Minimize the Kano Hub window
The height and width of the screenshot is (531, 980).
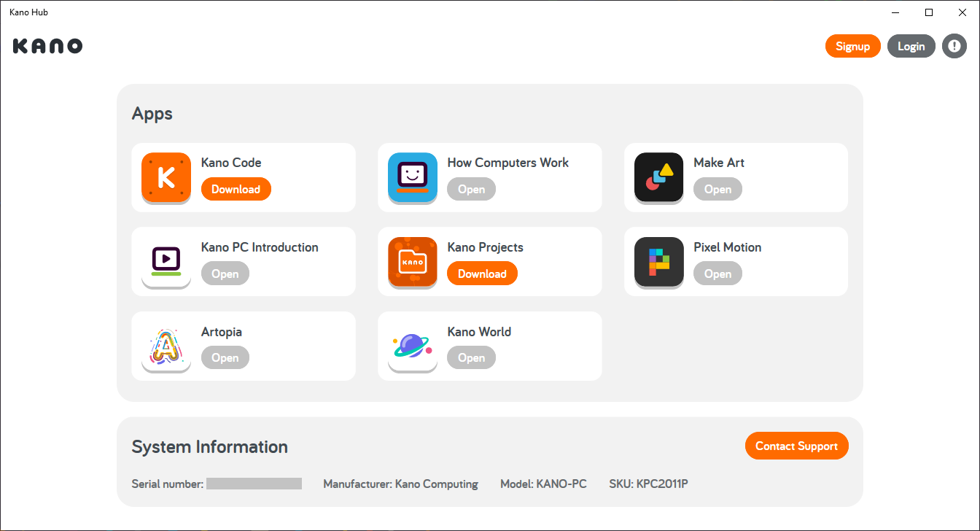(895, 12)
